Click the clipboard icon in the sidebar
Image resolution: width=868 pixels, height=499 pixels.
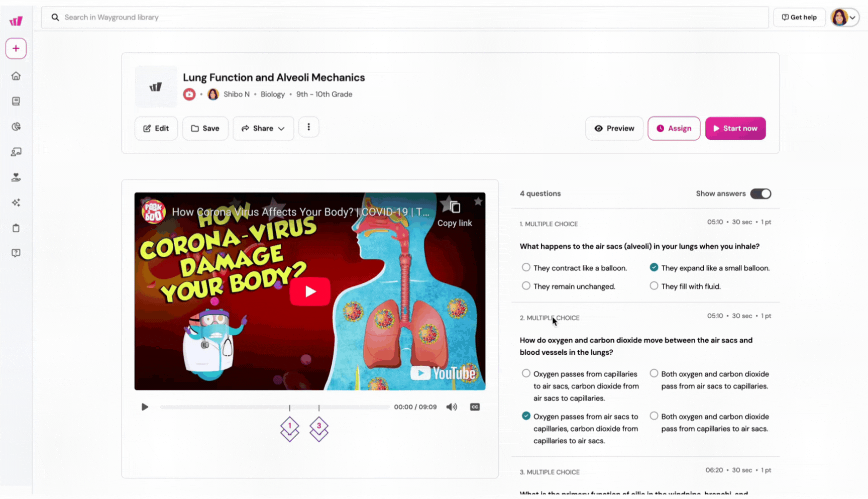(x=16, y=228)
